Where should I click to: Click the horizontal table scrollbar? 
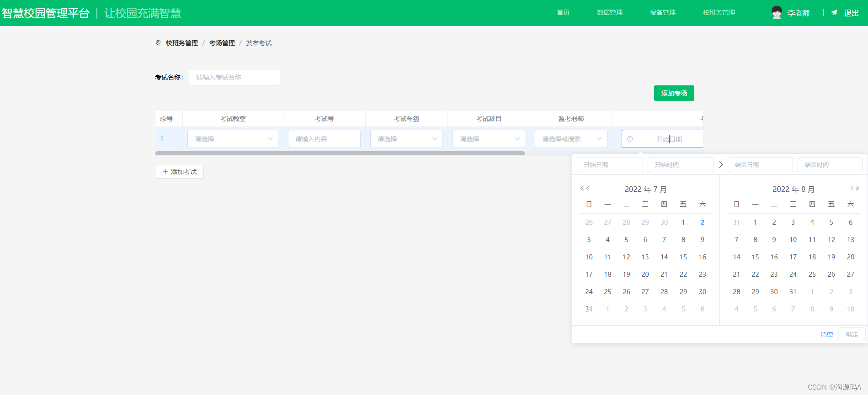tap(340, 153)
